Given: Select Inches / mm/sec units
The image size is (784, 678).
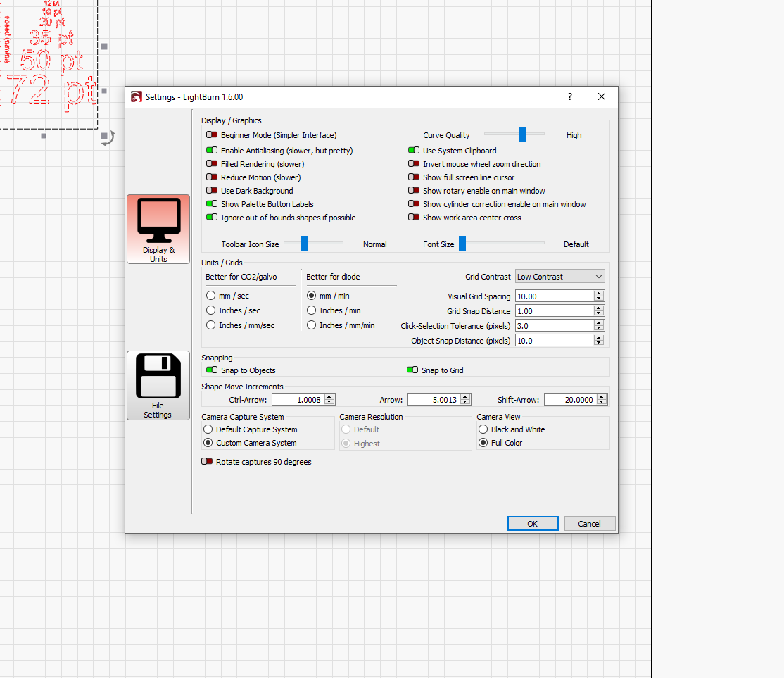Looking at the screenshot, I should pyautogui.click(x=210, y=325).
